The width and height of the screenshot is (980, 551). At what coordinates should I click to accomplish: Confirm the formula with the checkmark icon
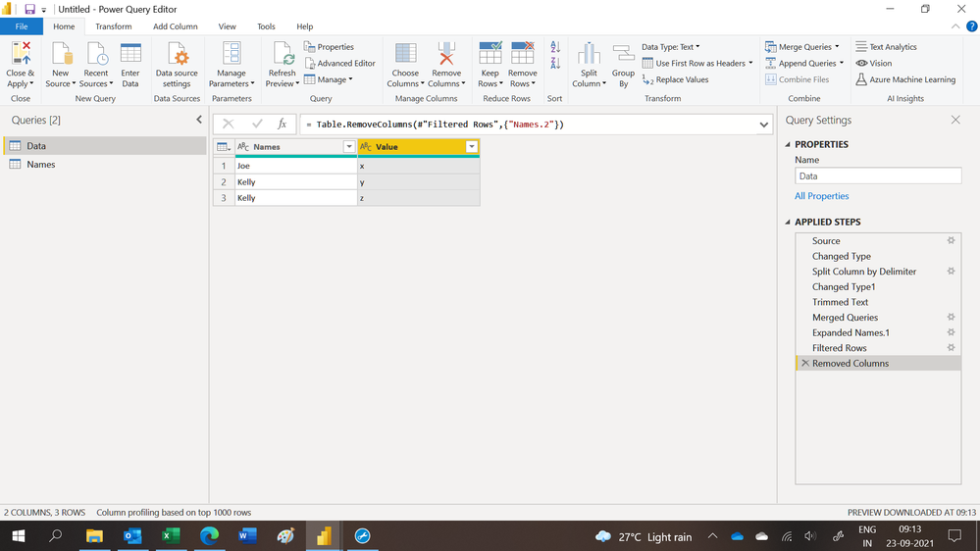(x=257, y=124)
